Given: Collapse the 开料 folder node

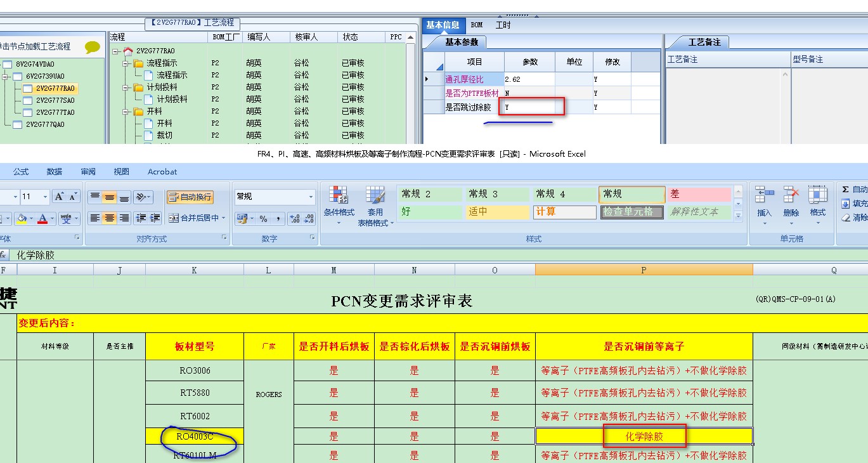Looking at the screenshot, I should [126, 112].
